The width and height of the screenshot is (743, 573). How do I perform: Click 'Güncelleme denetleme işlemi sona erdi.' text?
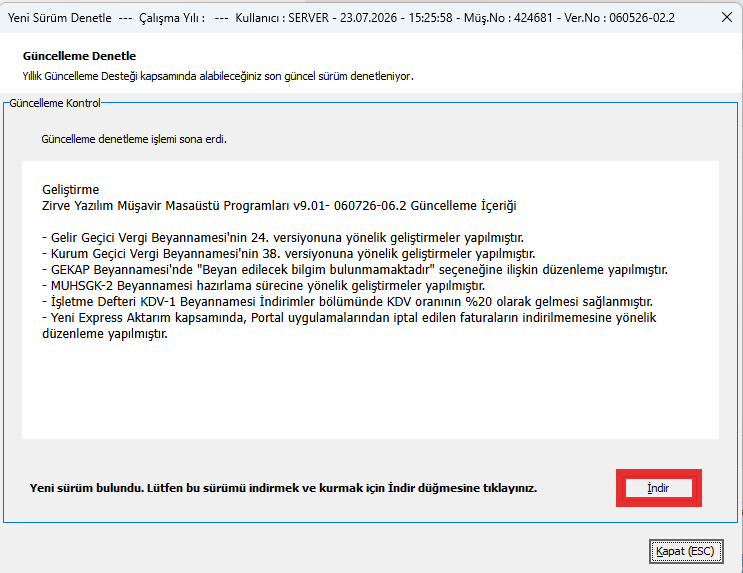click(134, 139)
